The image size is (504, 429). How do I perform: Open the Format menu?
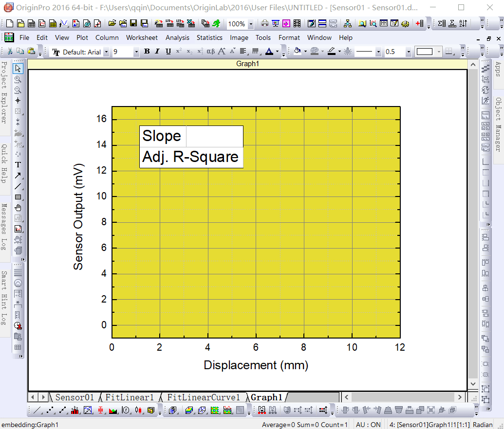pyautogui.click(x=289, y=37)
